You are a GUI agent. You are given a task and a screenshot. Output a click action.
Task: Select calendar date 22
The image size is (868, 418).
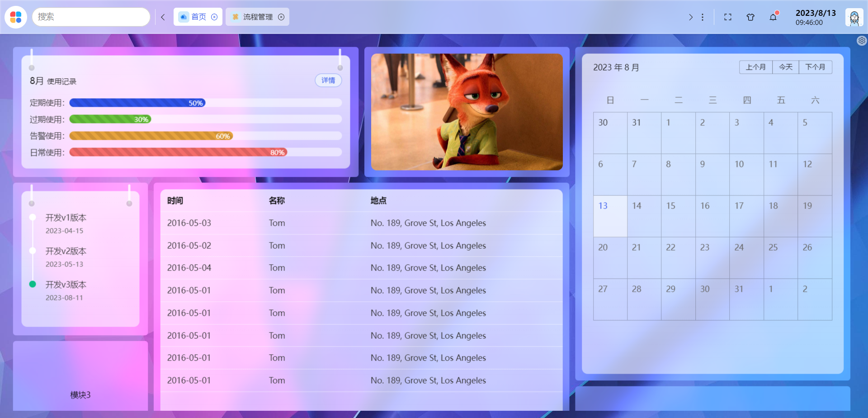(679, 258)
